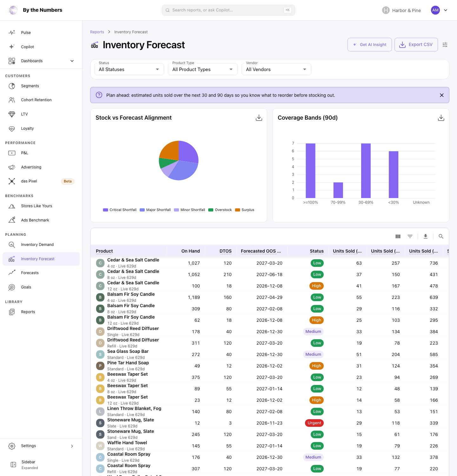
Task: Open the P&L page
Action: (x=41, y=153)
